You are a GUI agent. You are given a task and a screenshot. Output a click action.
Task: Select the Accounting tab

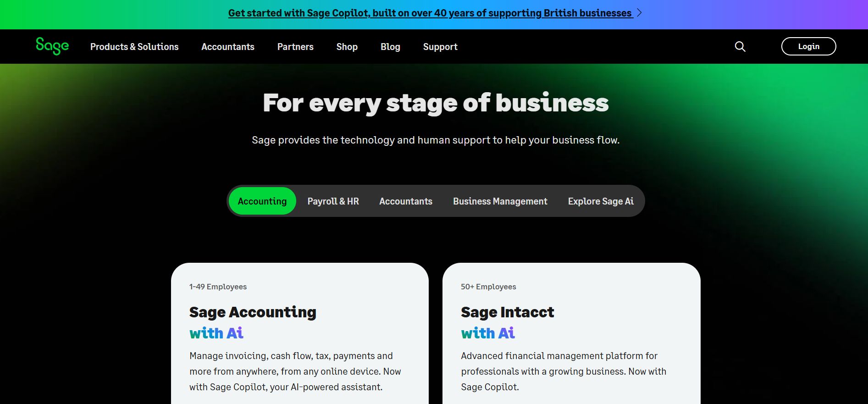tap(262, 201)
